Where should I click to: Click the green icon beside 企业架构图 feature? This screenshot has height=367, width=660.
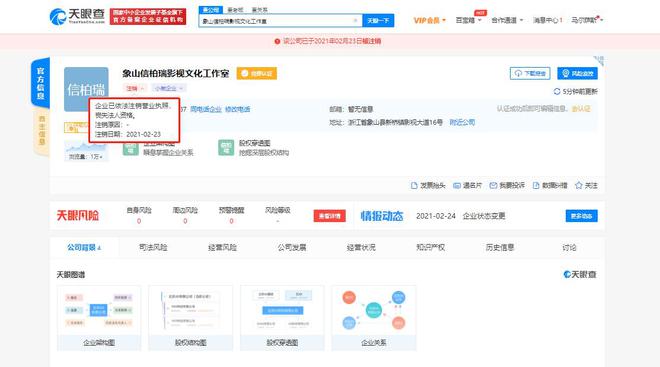[130, 149]
